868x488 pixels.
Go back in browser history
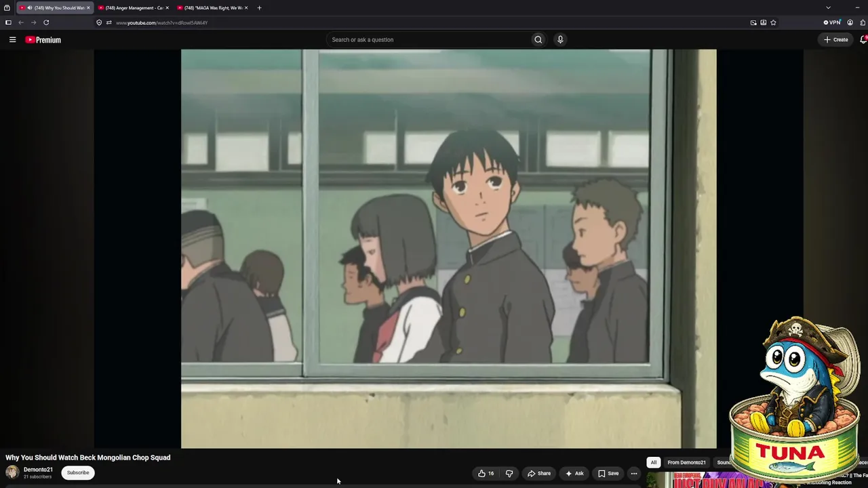[21, 22]
